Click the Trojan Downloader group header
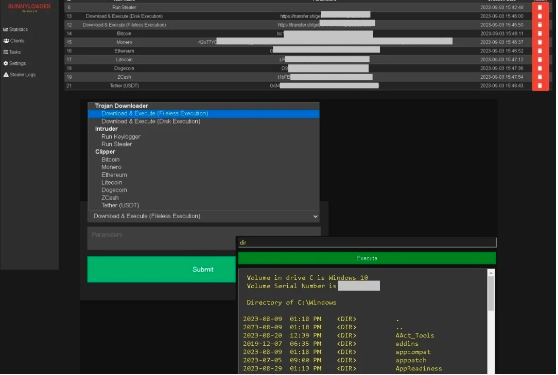558x375 pixels. pos(121,106)
